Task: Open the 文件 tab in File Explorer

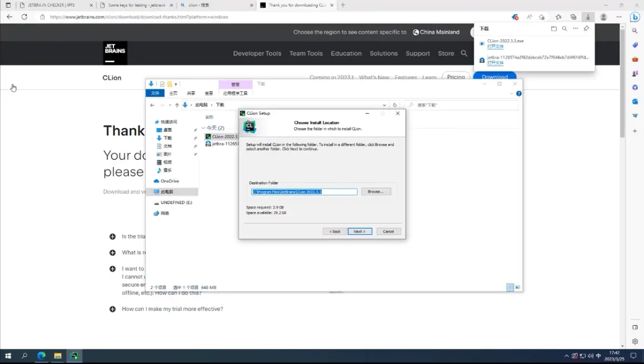Action: 155,94
